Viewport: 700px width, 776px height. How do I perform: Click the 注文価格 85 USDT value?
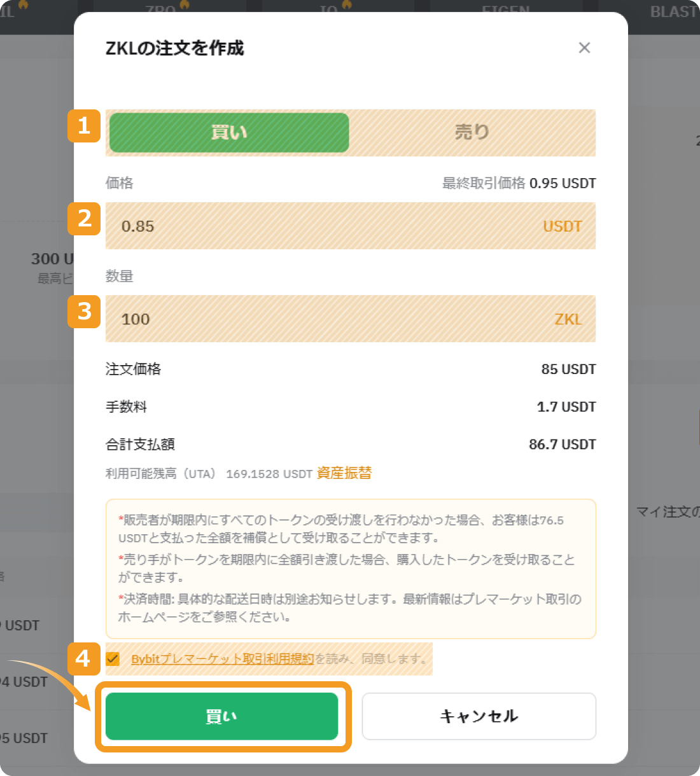click(x=568, y=369)
